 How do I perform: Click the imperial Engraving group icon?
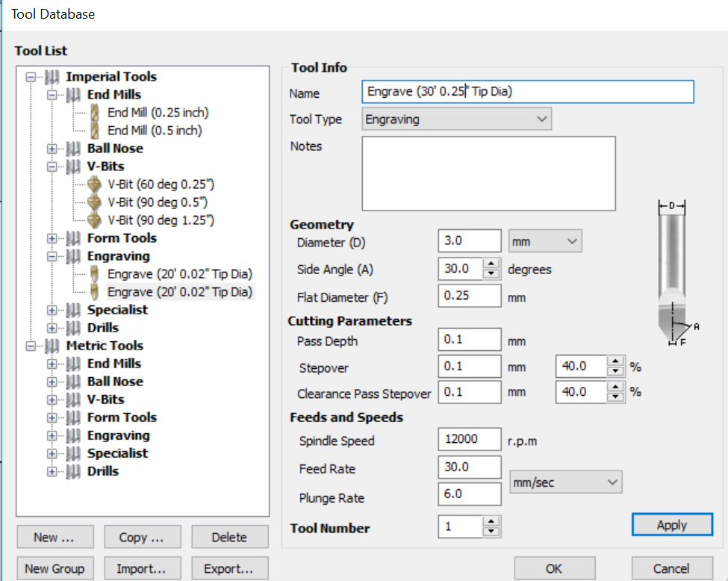[x=73, y=256]
